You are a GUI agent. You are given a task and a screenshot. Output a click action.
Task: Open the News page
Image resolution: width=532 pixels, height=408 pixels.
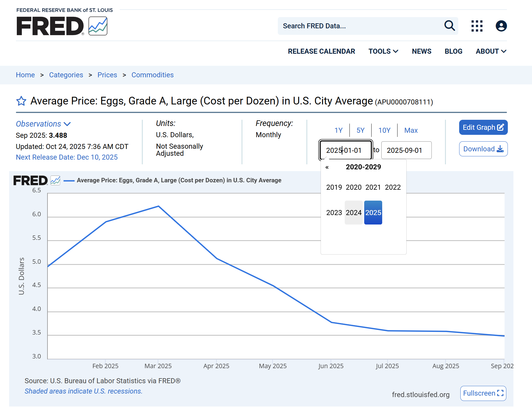point(421,51)
